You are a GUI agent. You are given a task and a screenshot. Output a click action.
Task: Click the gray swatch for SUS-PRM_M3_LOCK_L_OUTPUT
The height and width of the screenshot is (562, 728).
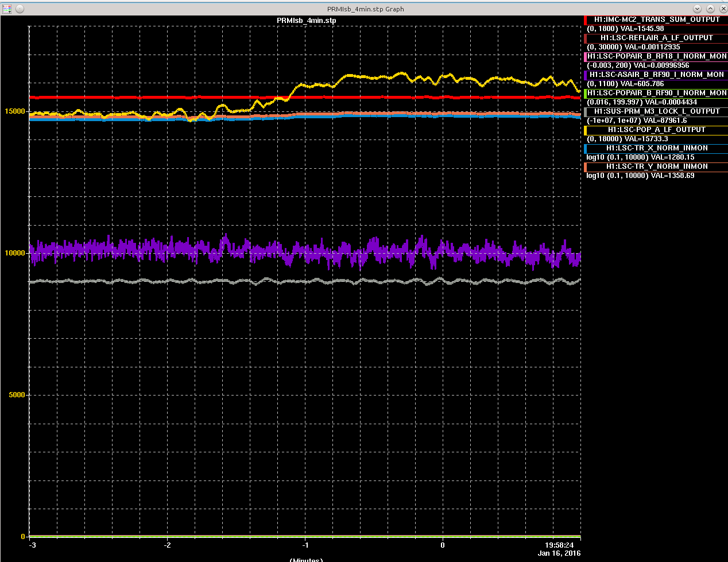pos(585,111)
